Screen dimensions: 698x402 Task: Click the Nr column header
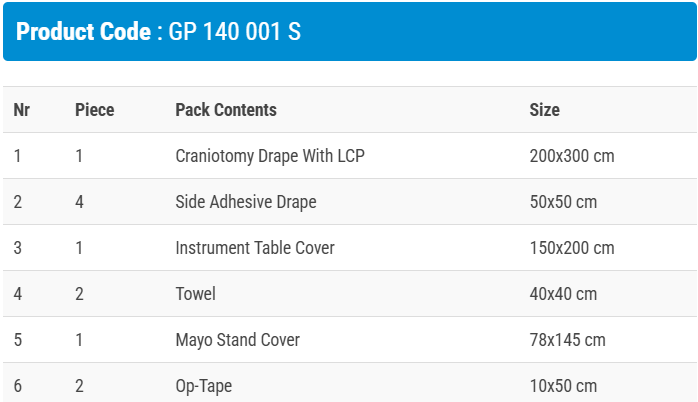point(22,110)
